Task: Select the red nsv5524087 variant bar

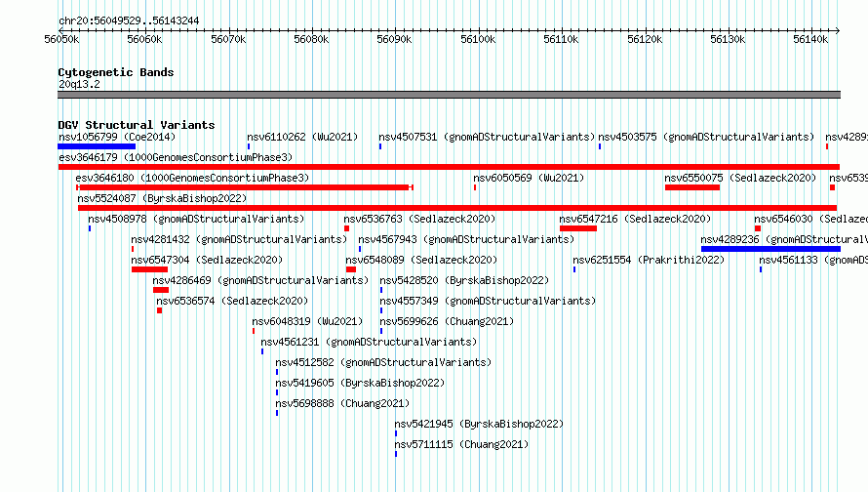Action: 457,208
